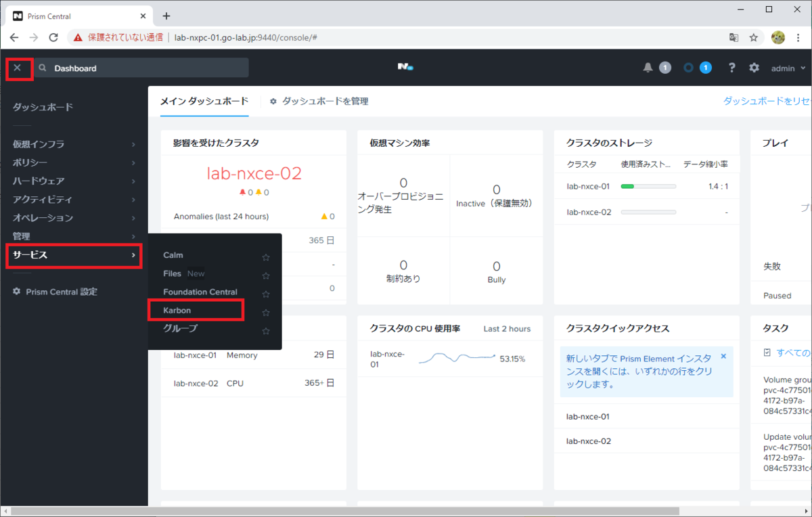Click the 制約あり VM count
Viewport: 812px width, 517px height.
[403, 265]
